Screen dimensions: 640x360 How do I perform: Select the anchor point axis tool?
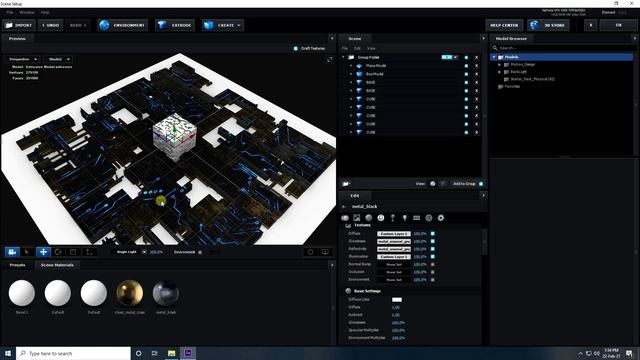click(x=89, y=252)
